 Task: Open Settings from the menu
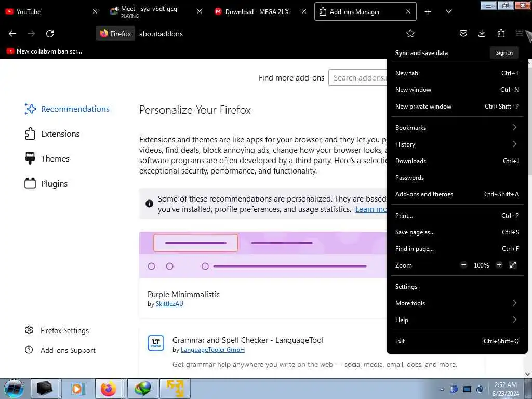[457, 287]
